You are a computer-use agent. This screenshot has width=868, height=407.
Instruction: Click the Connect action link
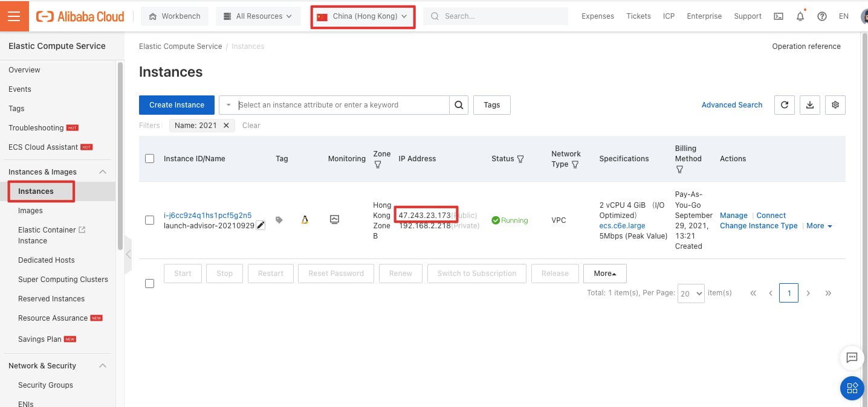771,216
